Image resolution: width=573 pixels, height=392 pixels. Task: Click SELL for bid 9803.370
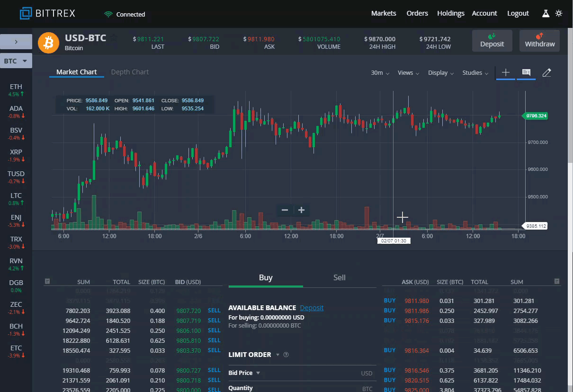tap(214, 350)
